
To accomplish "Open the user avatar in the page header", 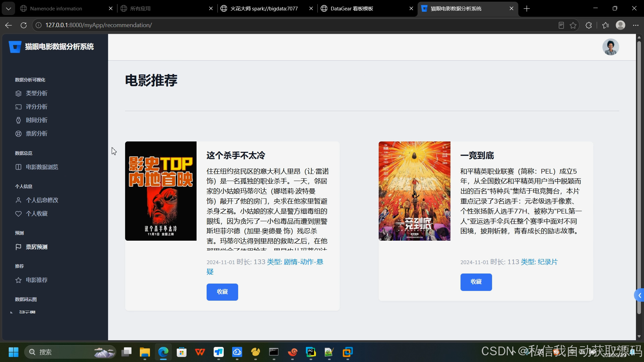I will (610, 47).
